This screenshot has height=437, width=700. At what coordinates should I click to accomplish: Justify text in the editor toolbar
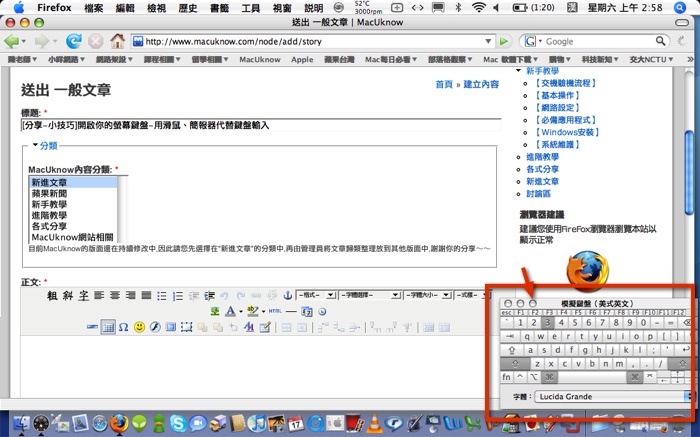(x=146, y=295)
